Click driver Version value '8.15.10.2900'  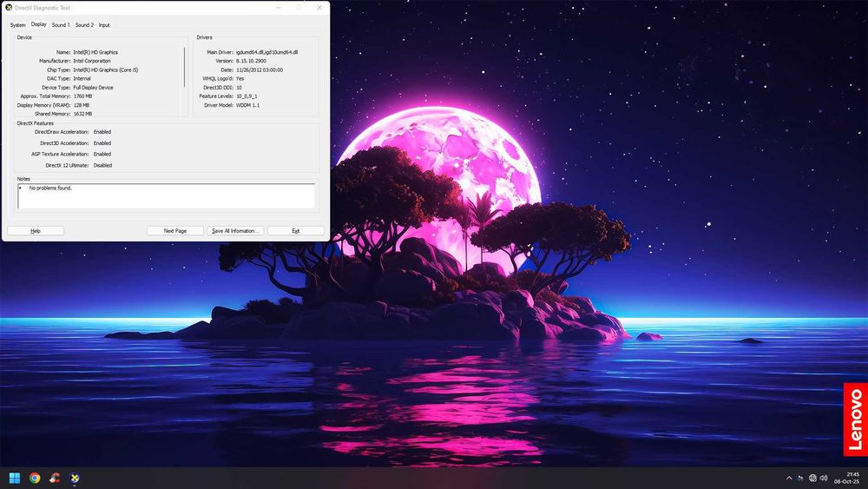coord(251,61)
